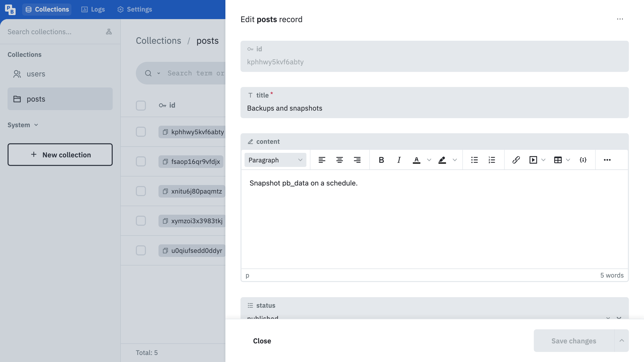
Task: Reveal more editor toolbar options
Action: click(x=607, y=160)
